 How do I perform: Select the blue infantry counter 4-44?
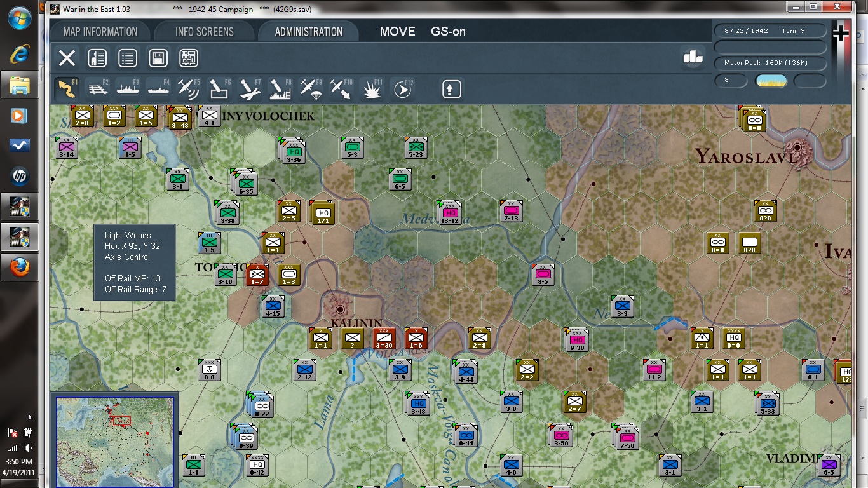(x=466, y=372)
